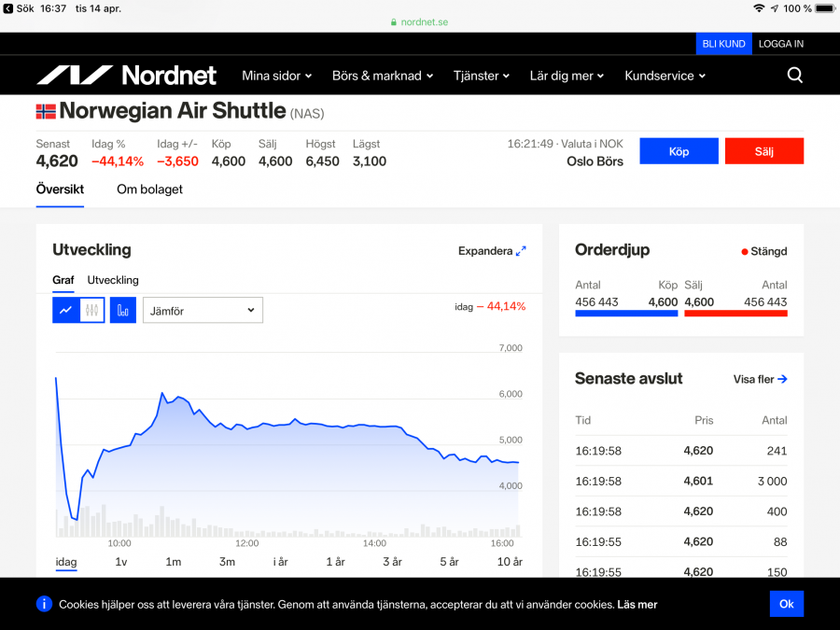Select the 10 år chart time range
840x630 pixels.
click(x=510, y=562)
